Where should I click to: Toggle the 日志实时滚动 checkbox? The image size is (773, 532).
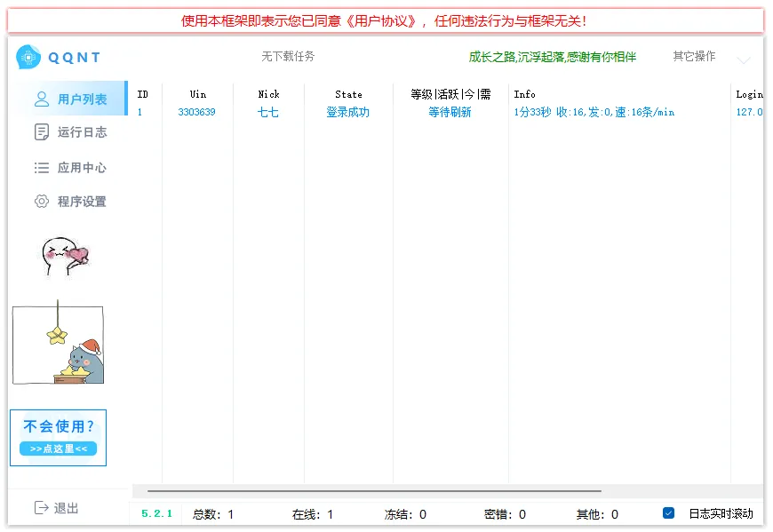pos(669,513)
